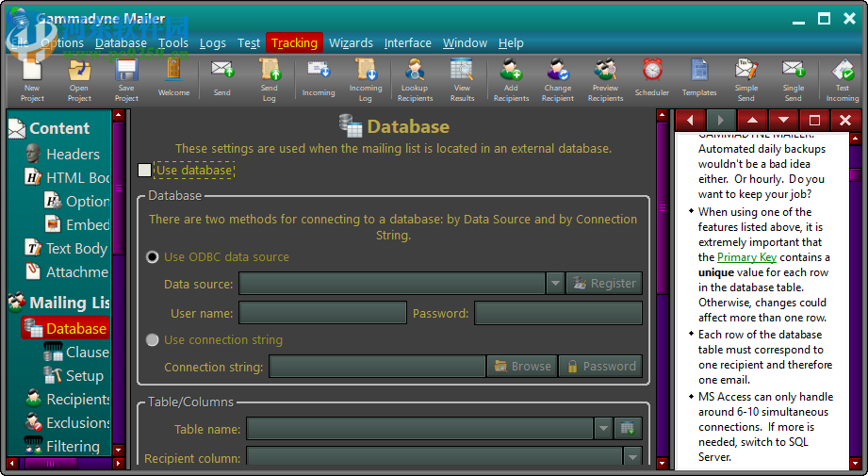The height and width of the screenshot is (476, 868).
Task: Click the Connection string input field
Action: pos(378,367)
